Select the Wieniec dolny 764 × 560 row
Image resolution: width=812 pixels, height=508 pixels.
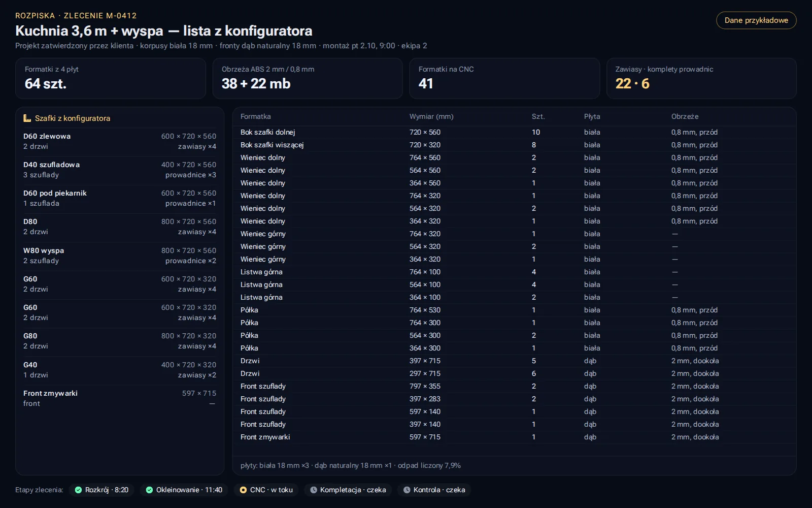pyautogui.click(x=514, y=157)
